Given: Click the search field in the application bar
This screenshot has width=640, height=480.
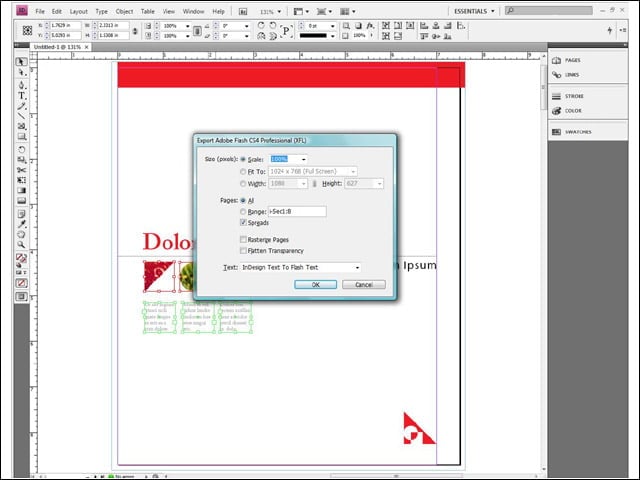Looking at the screenshot, I should click(549, 11).
